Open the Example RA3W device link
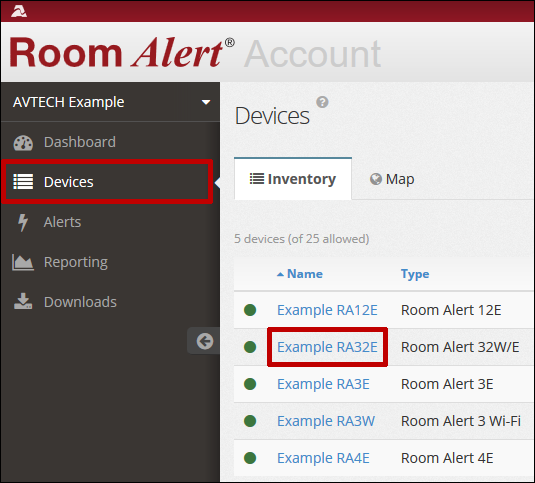The height and width of the screenshot is (483, 535). [326, 421]
